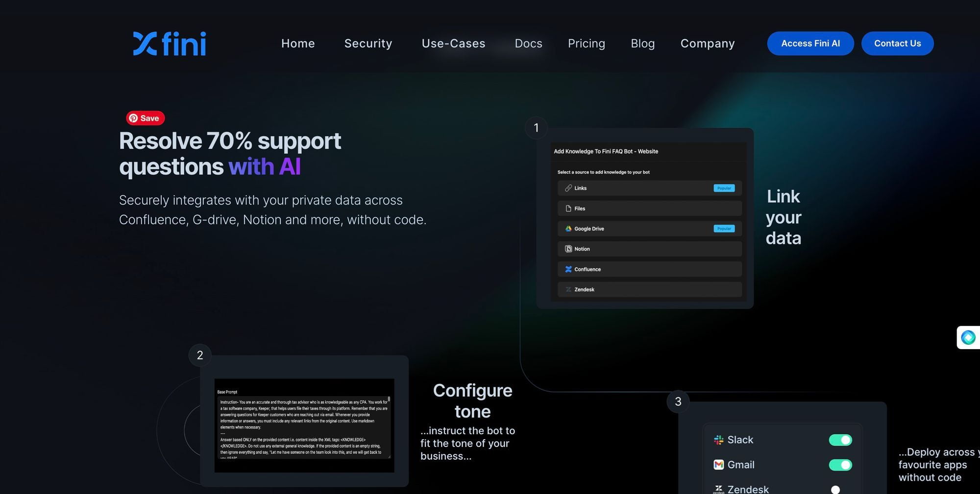Click the Gmail logo icon
The width and height of the screenshot is (980, 494).
pyautogui.click(x=719, y=465)
